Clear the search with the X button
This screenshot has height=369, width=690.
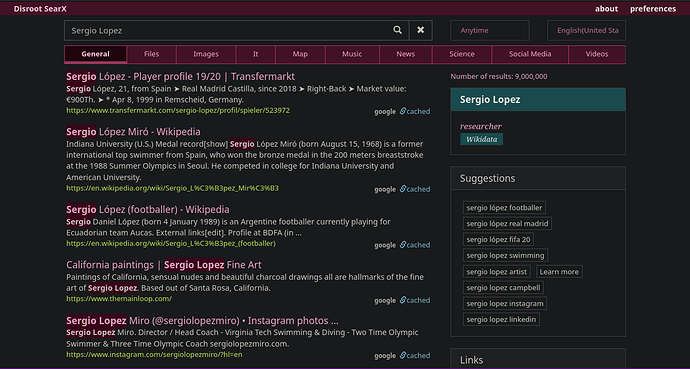tap(421, 30)
